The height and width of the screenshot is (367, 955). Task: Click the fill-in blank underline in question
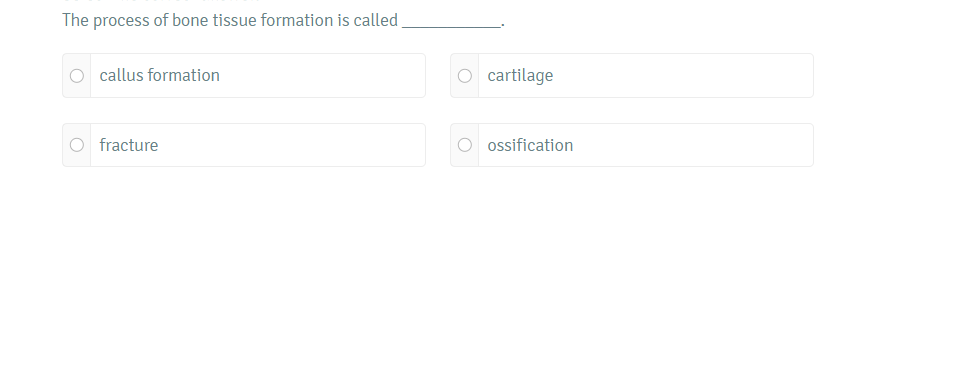coord(451,26)
